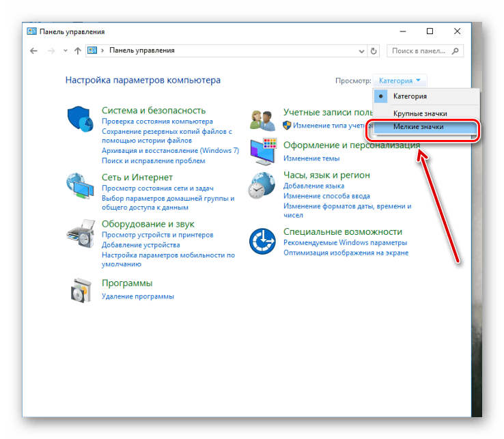Open the Просмотр Категория dropdown
Image resolution: width=504 pixels, height=439 pixels.
pyautogui.click(x=400, y=81)
